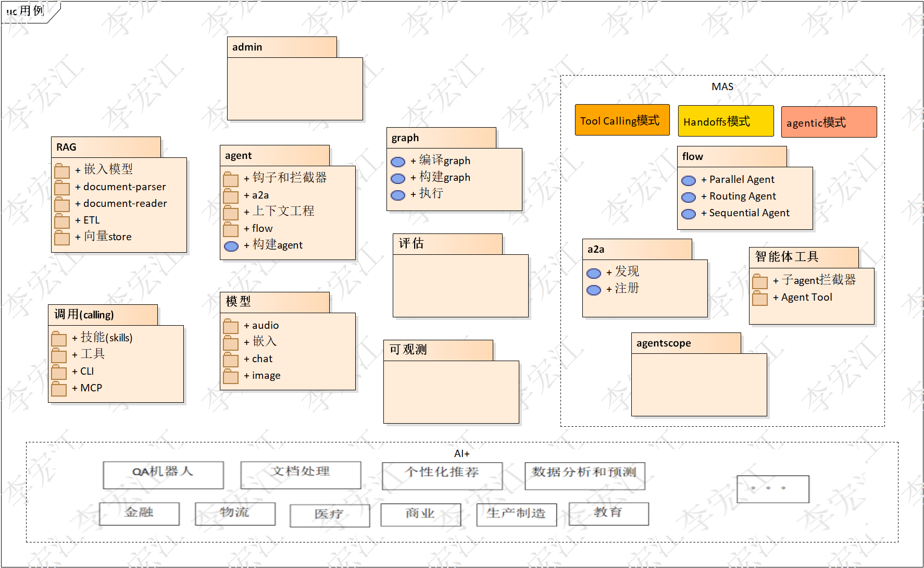
Task: Select the 可观测 package header
Action: coord(438,350)
